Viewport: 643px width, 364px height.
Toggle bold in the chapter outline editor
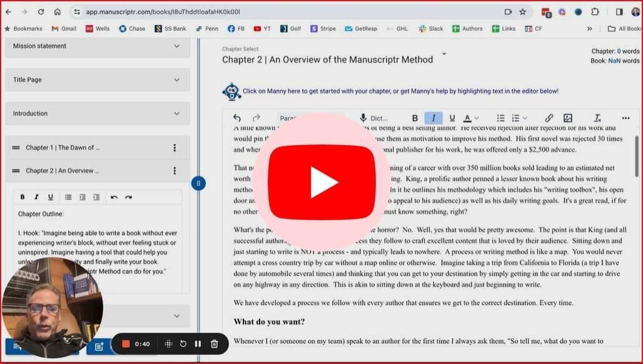click(23, 197)
